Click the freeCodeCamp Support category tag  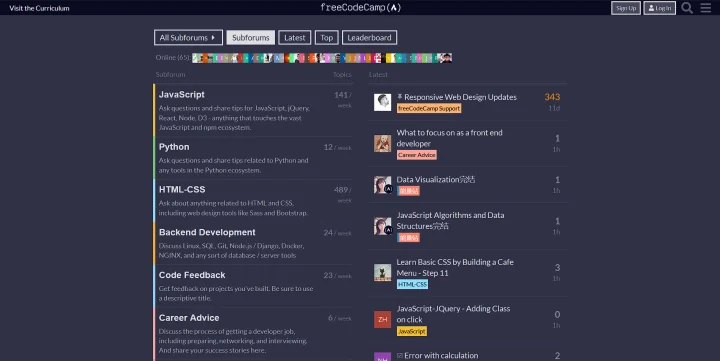tap(429, 108)
